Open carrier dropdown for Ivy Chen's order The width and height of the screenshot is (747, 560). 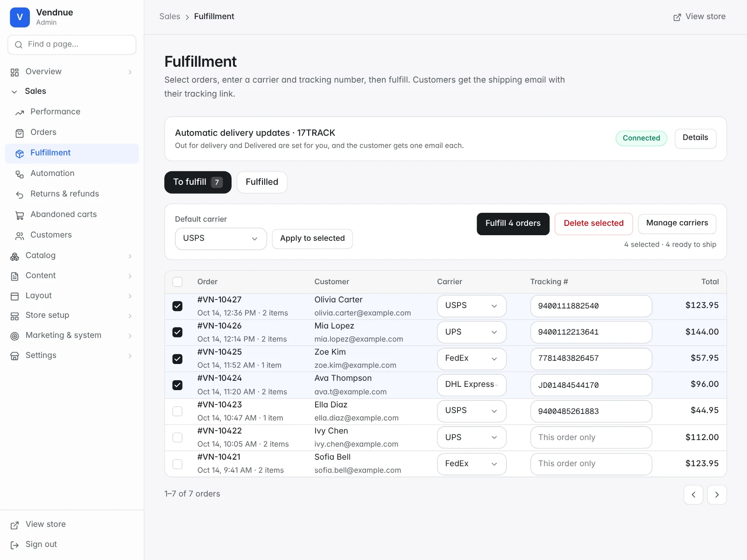pyautogui.click(x=472, y=437)
